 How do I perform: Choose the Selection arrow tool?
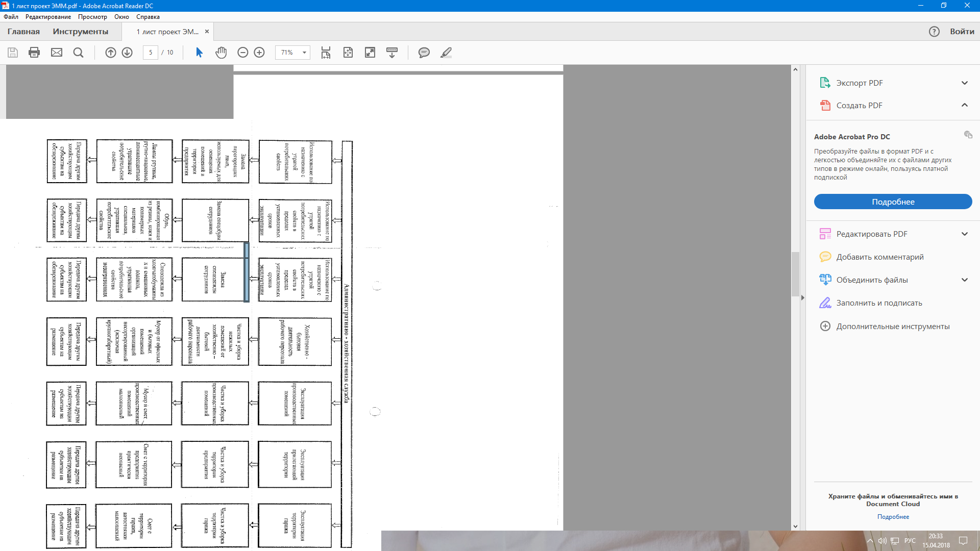[x=199, y=53]
